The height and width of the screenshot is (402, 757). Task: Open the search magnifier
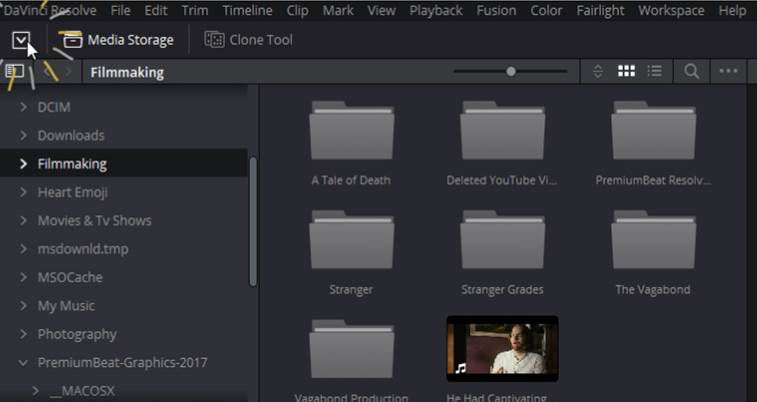pyautogui.click(x=691, y=71)
